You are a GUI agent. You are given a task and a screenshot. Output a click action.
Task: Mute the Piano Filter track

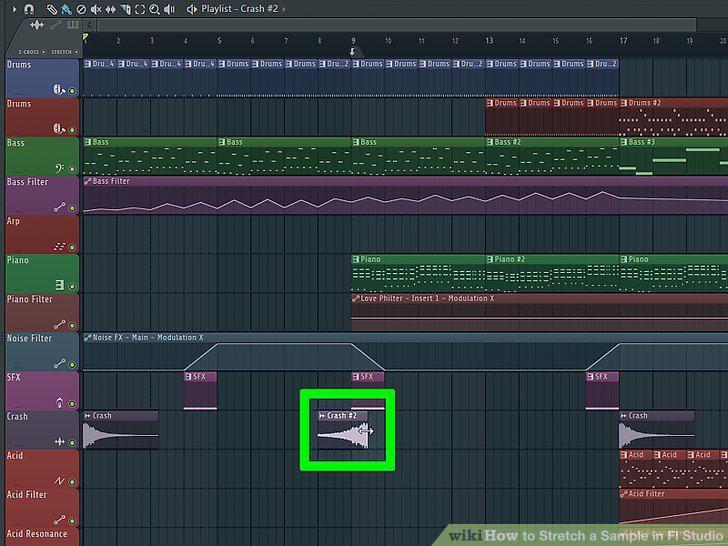(x=72, y=325)
